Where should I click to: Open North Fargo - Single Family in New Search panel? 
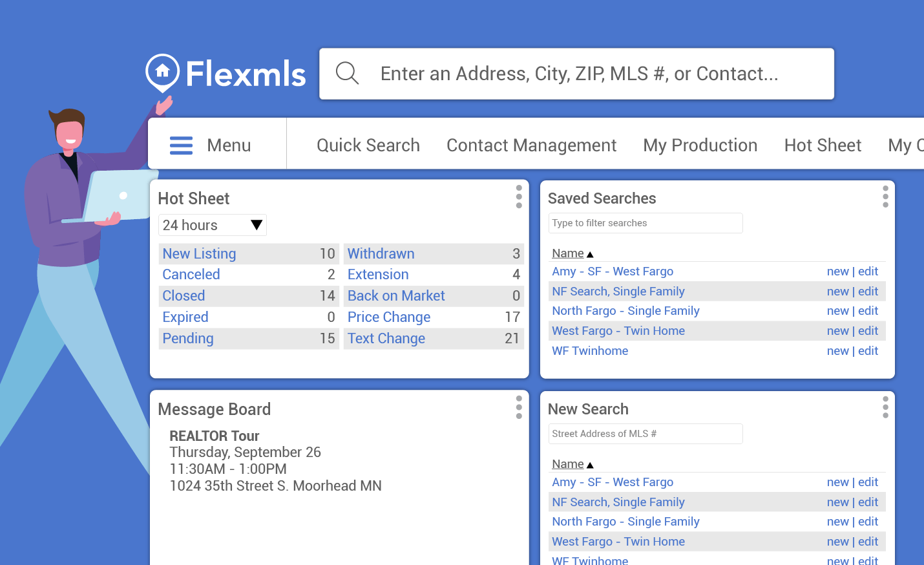pyautogui.click(x=625, y=522)
